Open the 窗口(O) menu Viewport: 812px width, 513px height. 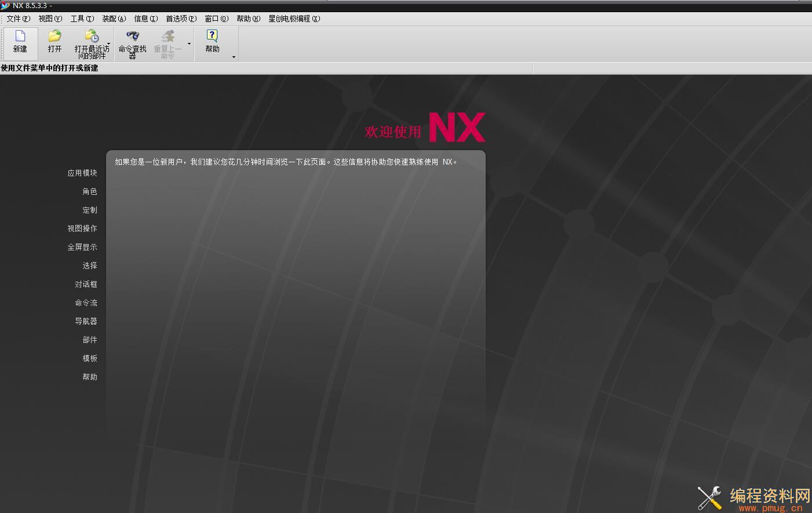[217, 19]
